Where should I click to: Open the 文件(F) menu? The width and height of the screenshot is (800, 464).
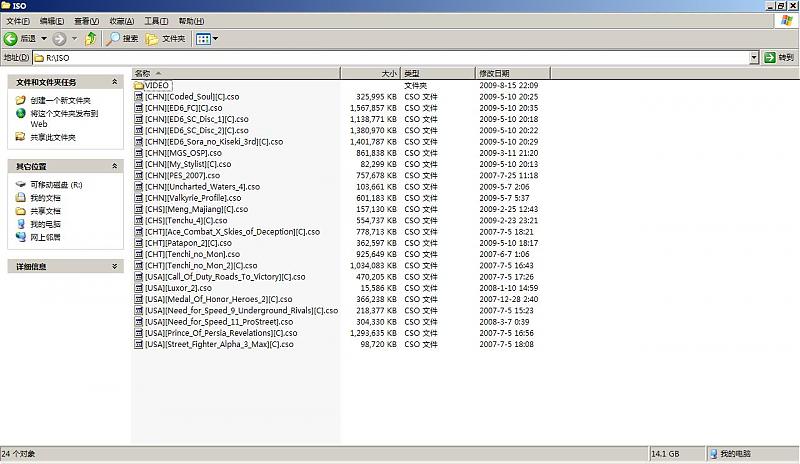[18, 21]
